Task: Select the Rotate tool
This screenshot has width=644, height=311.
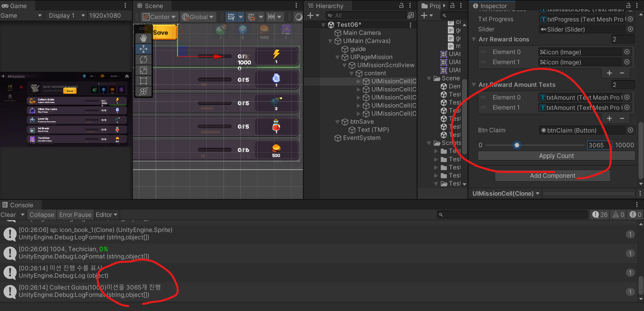Action: (x=143, y=60)
